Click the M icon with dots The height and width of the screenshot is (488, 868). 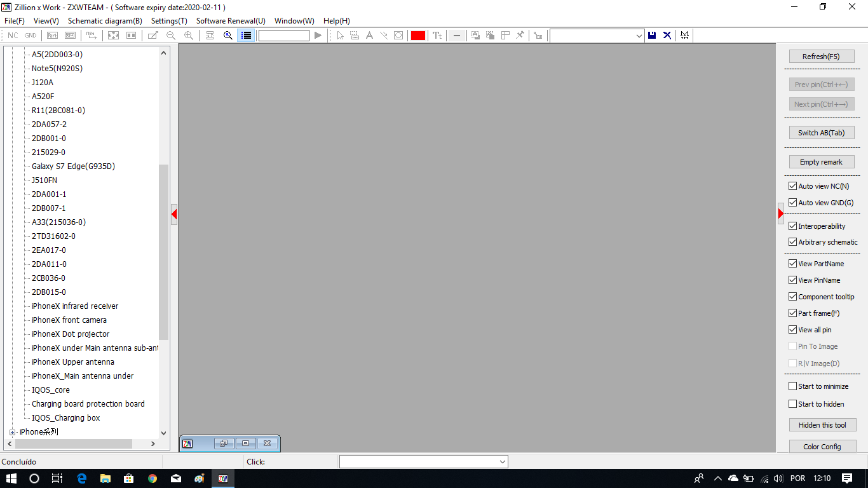coord(684,36)
